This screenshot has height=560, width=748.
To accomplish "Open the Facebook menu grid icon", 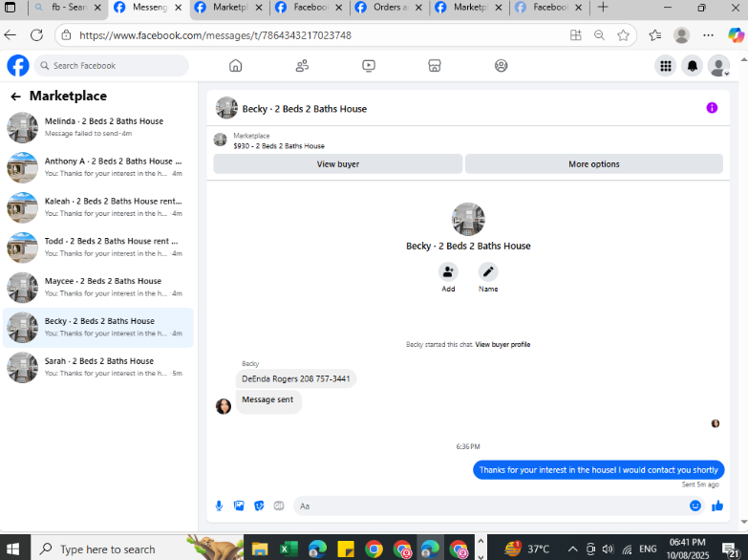I will 666,66.
